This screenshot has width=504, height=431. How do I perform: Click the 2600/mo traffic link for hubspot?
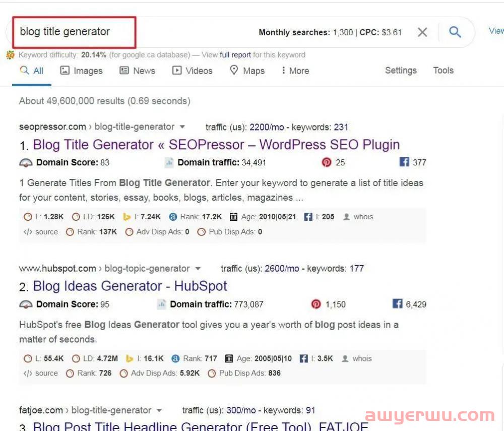[x=282, y=269]
